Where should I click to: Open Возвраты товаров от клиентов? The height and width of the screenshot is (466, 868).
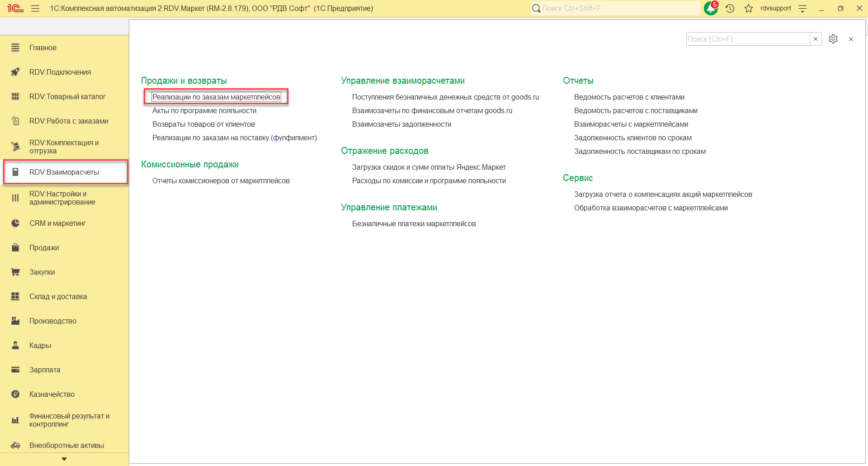[x=203, y=124]
